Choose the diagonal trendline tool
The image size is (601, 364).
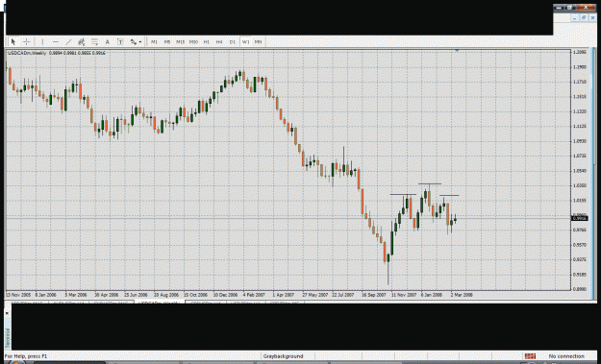[x=68, y=41]
